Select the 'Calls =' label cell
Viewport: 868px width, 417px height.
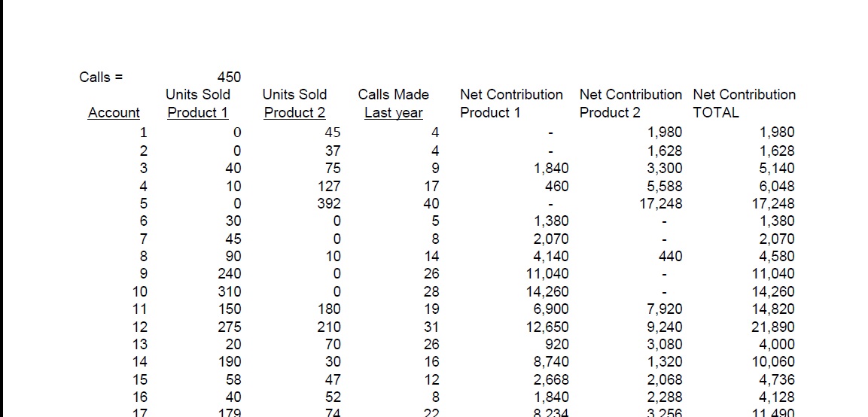pos(101,77)
